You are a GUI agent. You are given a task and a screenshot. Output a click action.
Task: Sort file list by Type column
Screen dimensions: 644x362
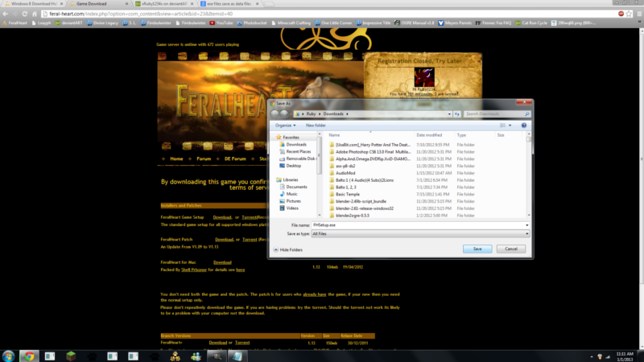pos(461,135)
